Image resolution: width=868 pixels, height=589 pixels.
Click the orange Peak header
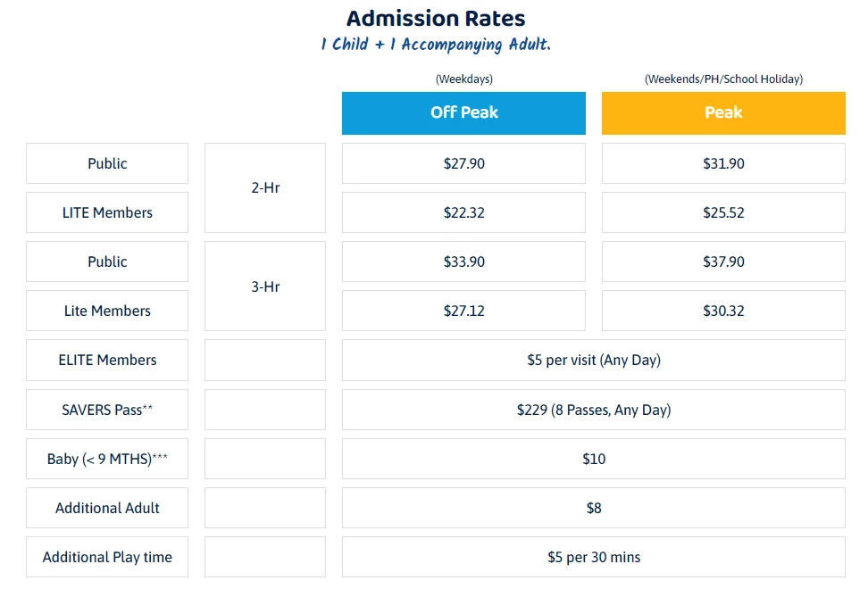tap(723, 112)
